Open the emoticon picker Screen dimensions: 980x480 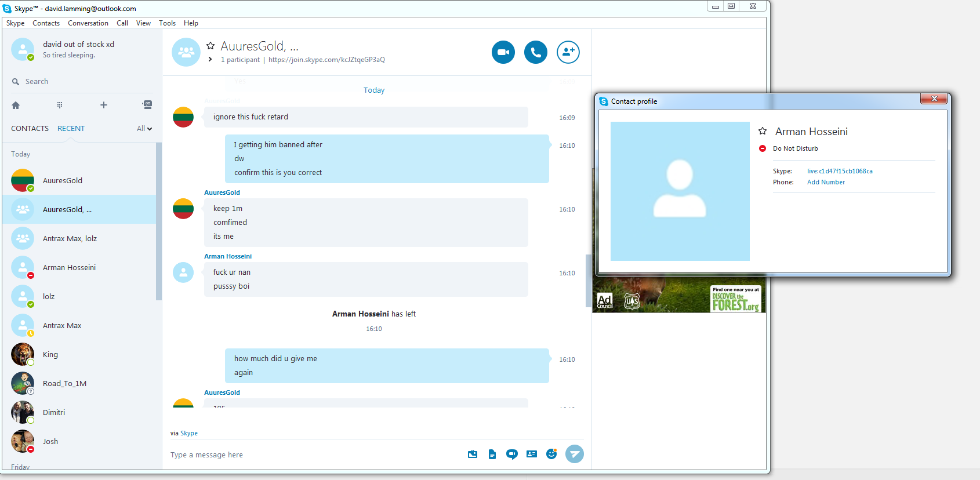(x=551, y=454)
